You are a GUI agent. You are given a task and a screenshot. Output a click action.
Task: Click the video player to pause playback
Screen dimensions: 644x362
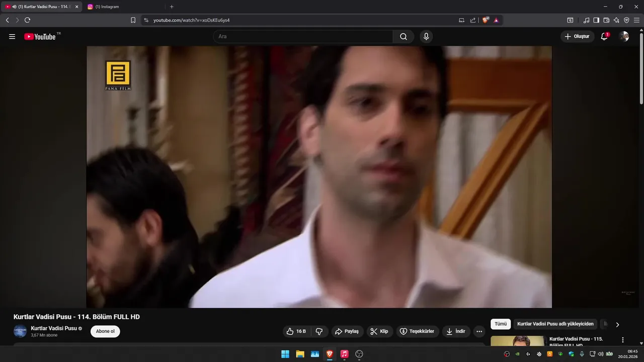(x=319, y=177)
